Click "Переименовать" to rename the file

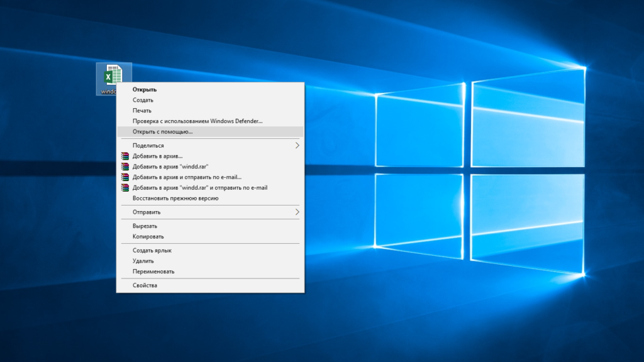point(153,271)
